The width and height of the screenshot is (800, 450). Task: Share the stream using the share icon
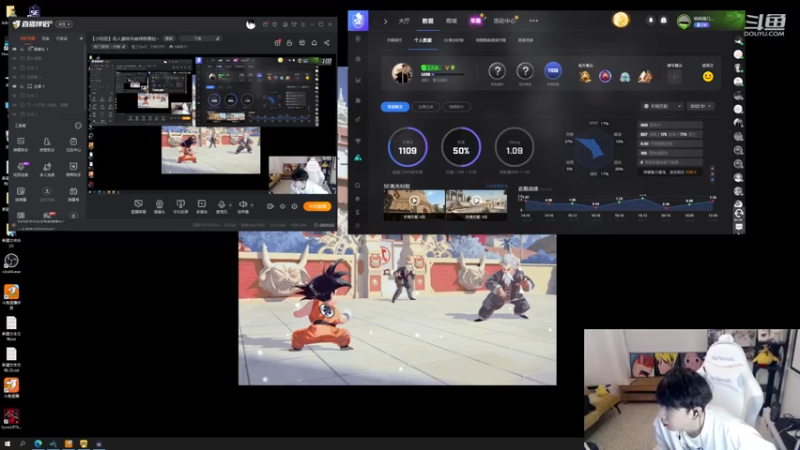(327, 43)
